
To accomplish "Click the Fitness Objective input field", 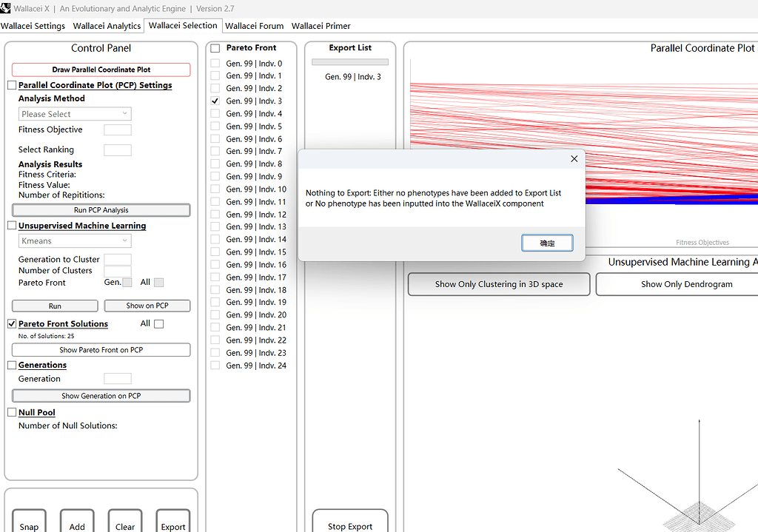I will [x=118, y=130].
